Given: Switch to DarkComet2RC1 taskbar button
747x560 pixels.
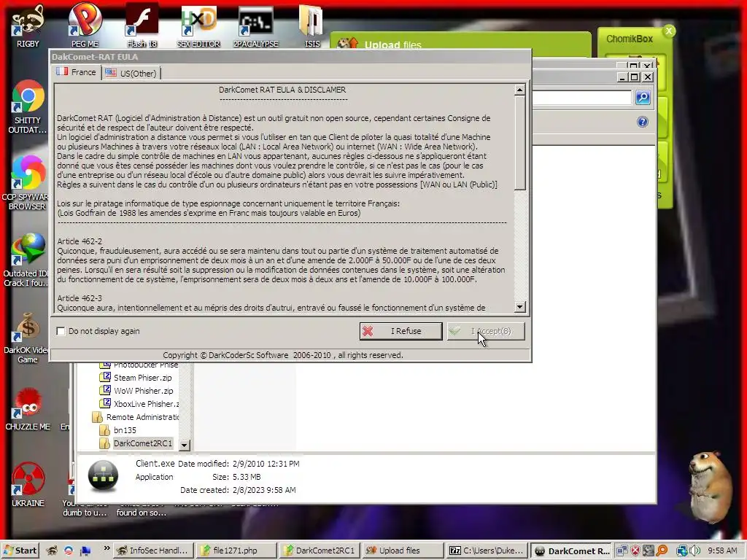Looking at the screenshot, I should pos(319,551).
